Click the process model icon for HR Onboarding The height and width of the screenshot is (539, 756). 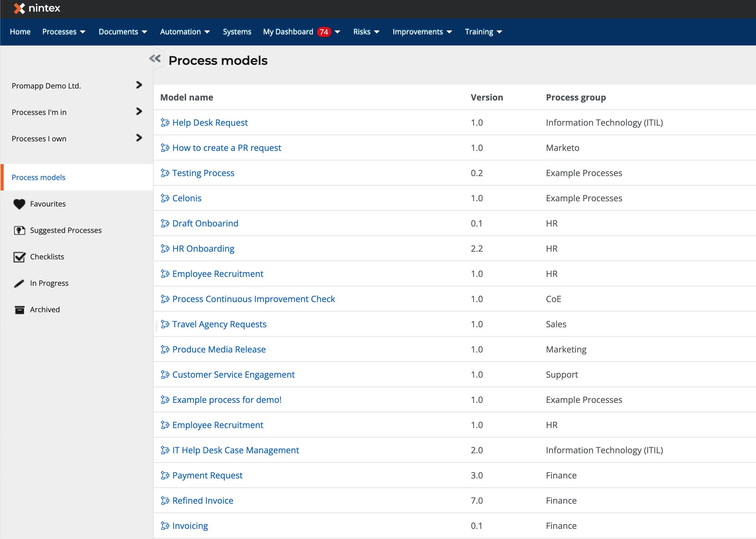[x=165, y=249]
